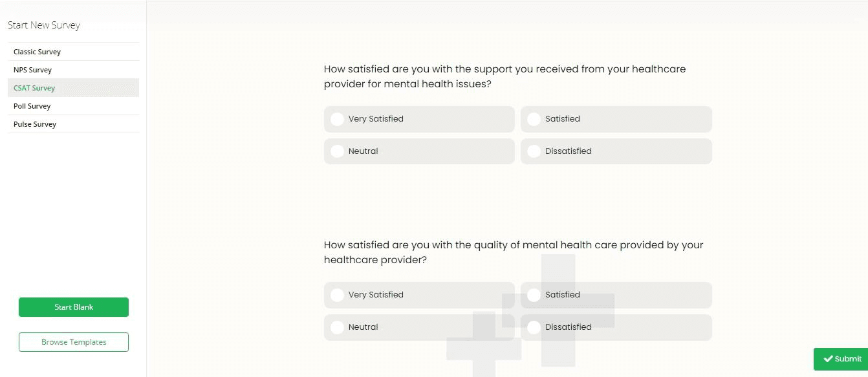The image size is (868, 377).
Task: Click the mental health quality question text
Action: tap(514, 252)
